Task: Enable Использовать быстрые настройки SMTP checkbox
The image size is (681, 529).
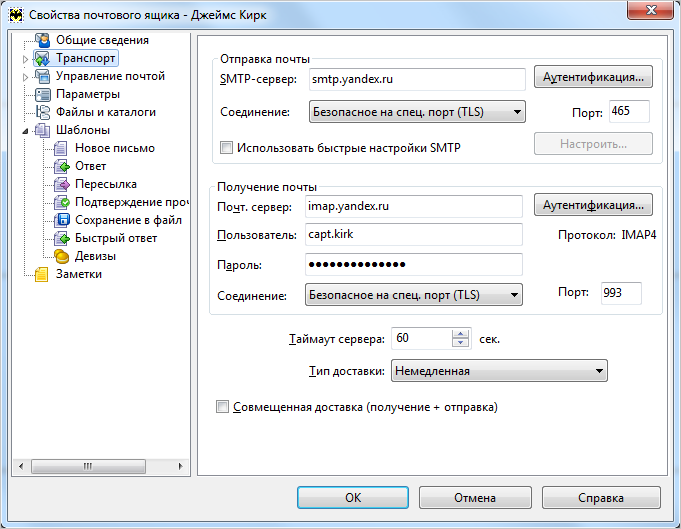Action: pyautogui.click(x=226, y=148)
